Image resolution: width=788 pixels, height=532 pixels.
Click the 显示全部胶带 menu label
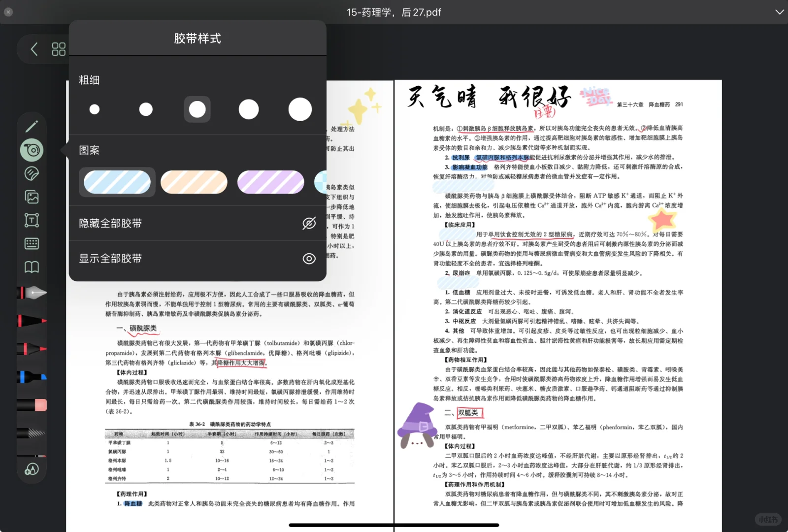pos(110,259)
